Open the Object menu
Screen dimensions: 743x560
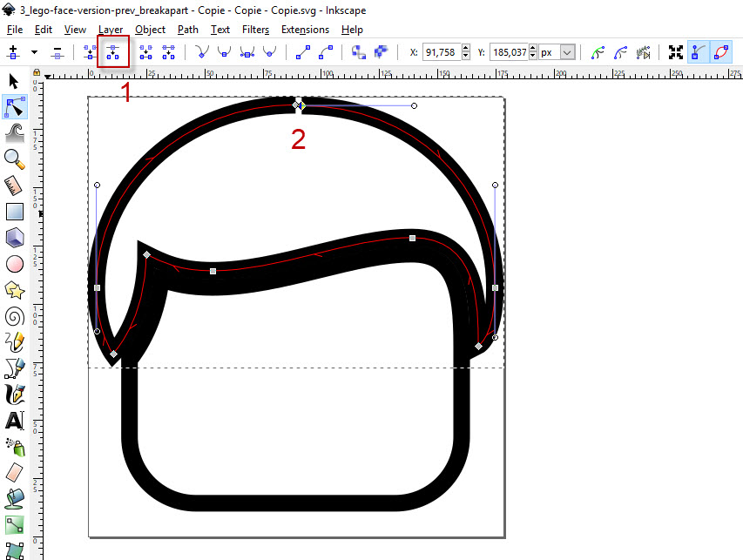(x=150, y=30)
